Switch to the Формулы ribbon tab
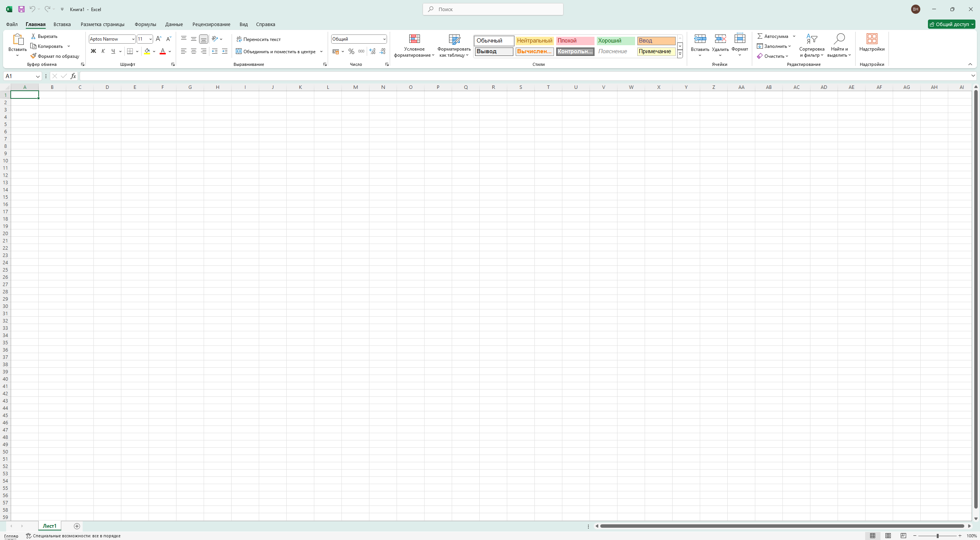The width and height of the screenshot is (980, 540). click(145, 24)
